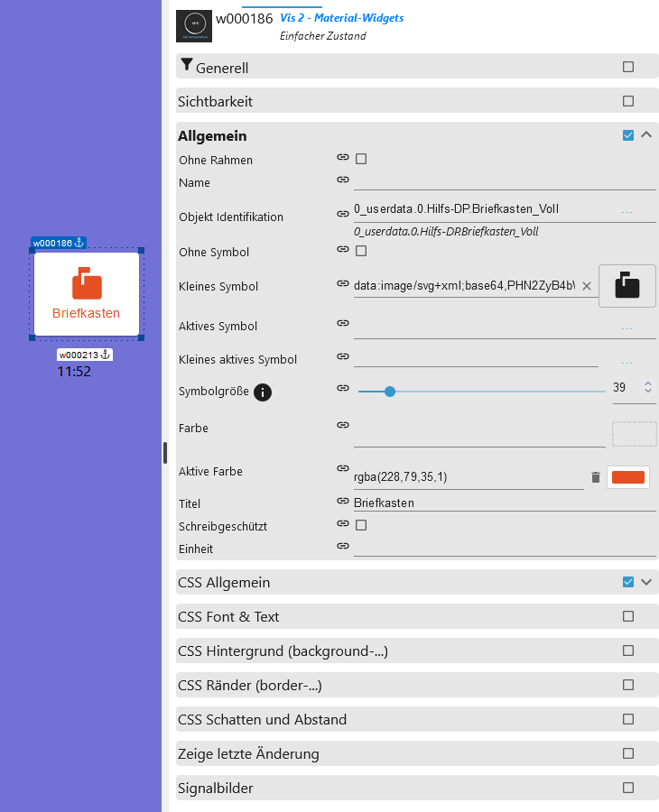This screenshot has width=659, height=812.
Task: Click the Symbolgröße slider handle
Action: pos(390,392)
